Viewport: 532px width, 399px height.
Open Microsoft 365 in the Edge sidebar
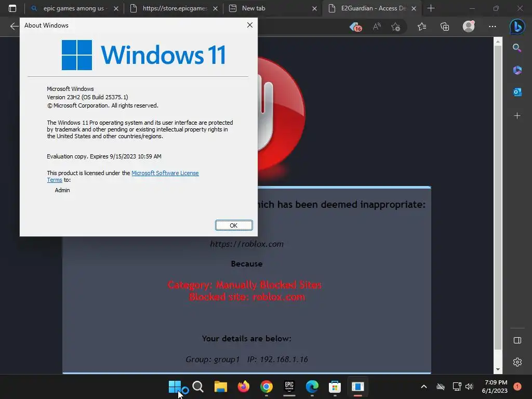(517, 70)
